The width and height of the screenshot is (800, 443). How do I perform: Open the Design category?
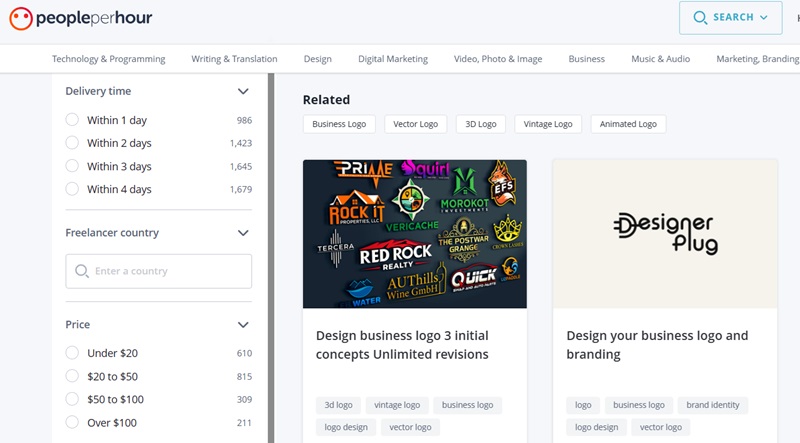pyautogui.click(x=317, y=59)
